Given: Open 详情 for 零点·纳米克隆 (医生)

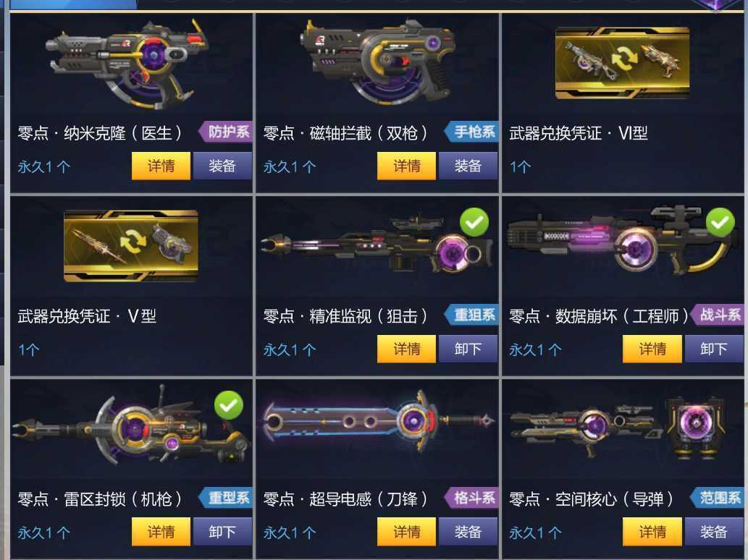Looking at the screenshot, I should coord(161,166).
